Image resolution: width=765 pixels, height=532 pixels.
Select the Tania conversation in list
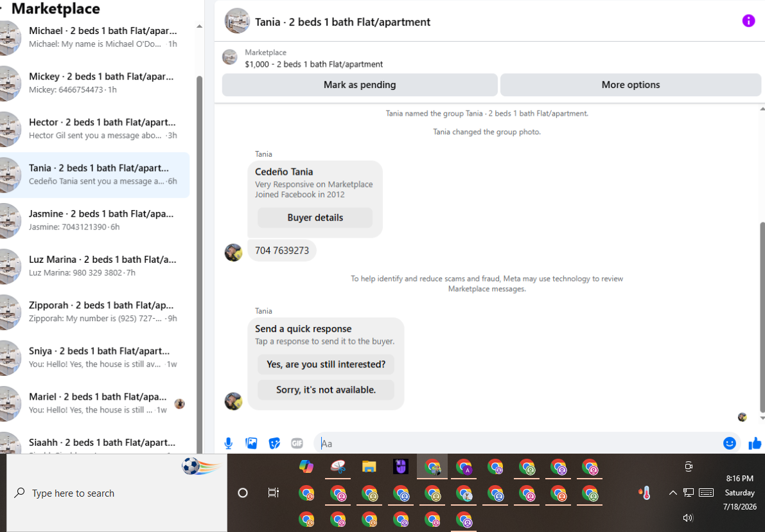[95, 175]
